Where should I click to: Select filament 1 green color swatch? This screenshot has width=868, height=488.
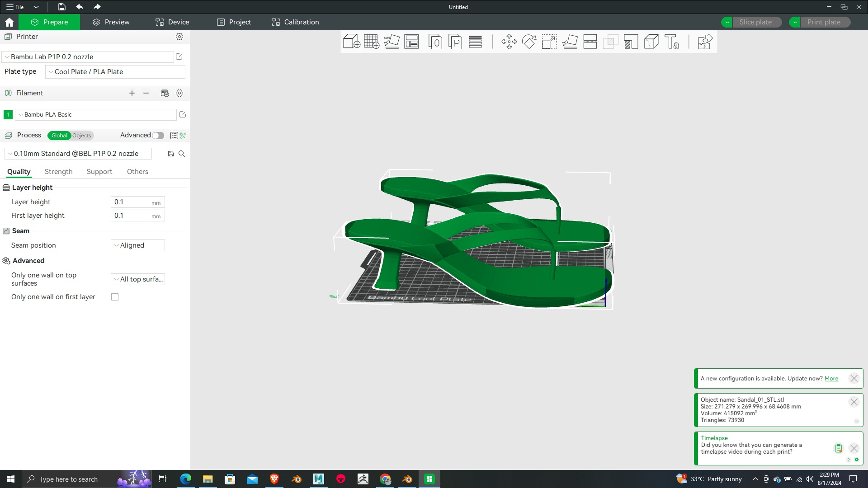click(x=8, y=115)
